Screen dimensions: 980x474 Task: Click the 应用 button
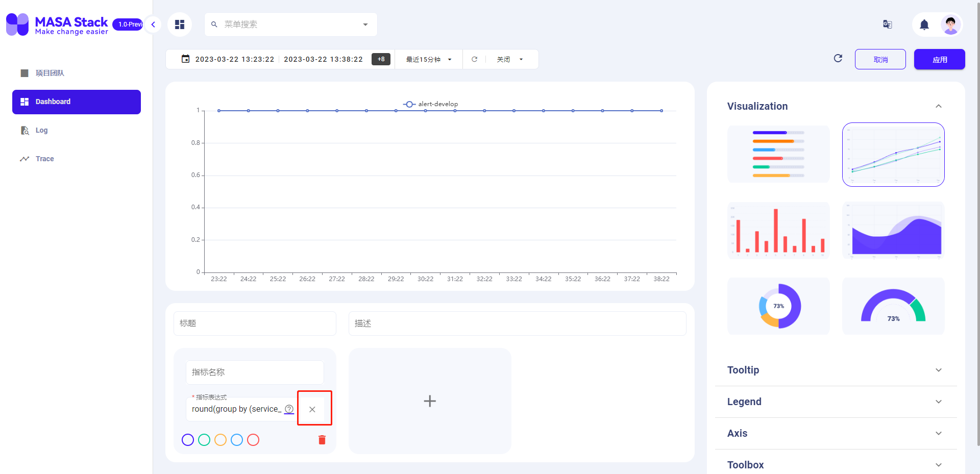coord(939,59)
